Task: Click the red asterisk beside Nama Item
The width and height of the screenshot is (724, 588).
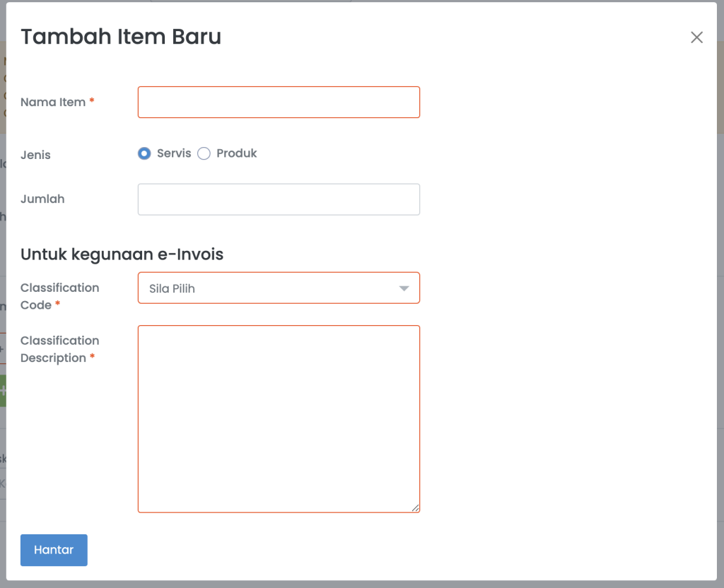Action: (x=92, y=102)
